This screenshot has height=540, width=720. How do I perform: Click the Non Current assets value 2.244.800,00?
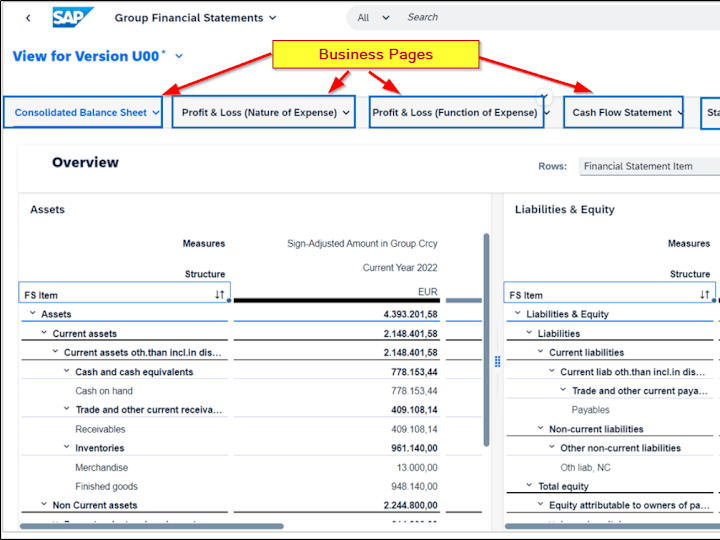click(411, 505)
